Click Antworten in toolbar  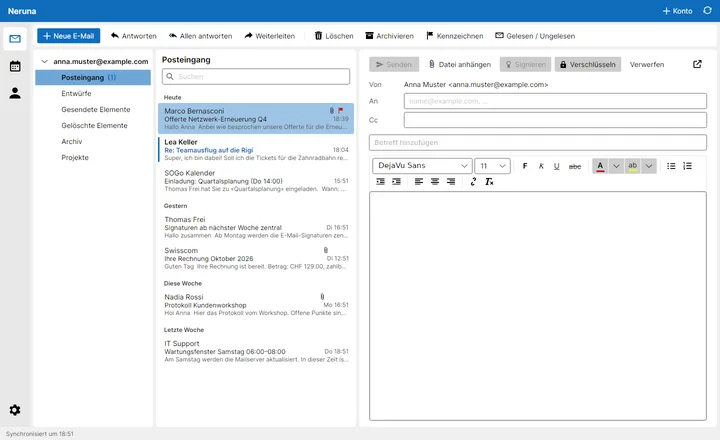click(134, 36)
